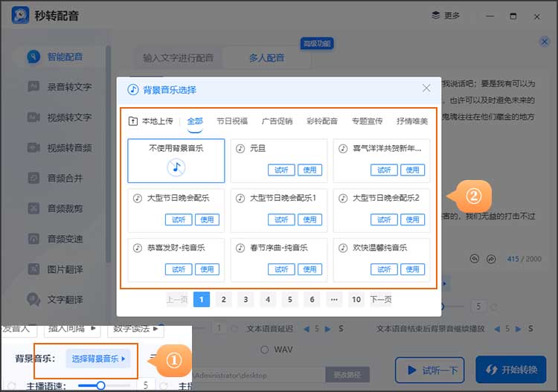Screen dimensions: 558x392
Task: Open 视频转文字 in the sidebar
Action: pos(60,118)
